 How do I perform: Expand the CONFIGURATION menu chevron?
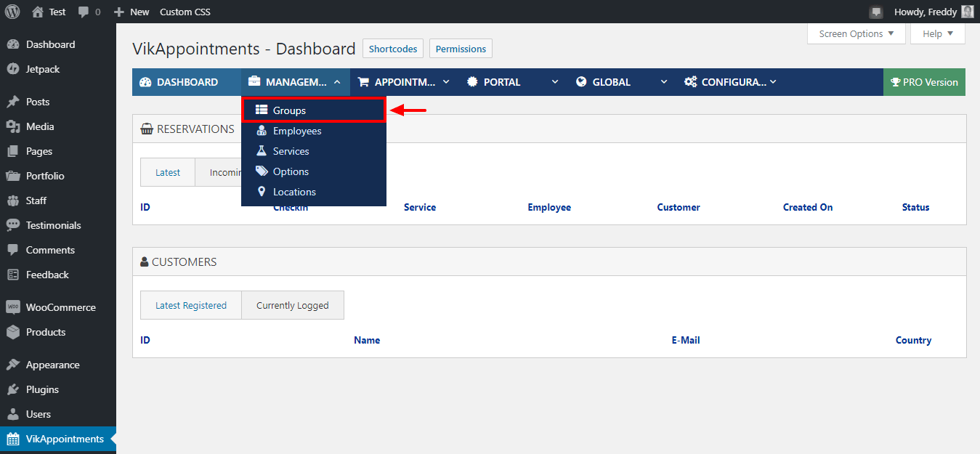click(773, 82)
